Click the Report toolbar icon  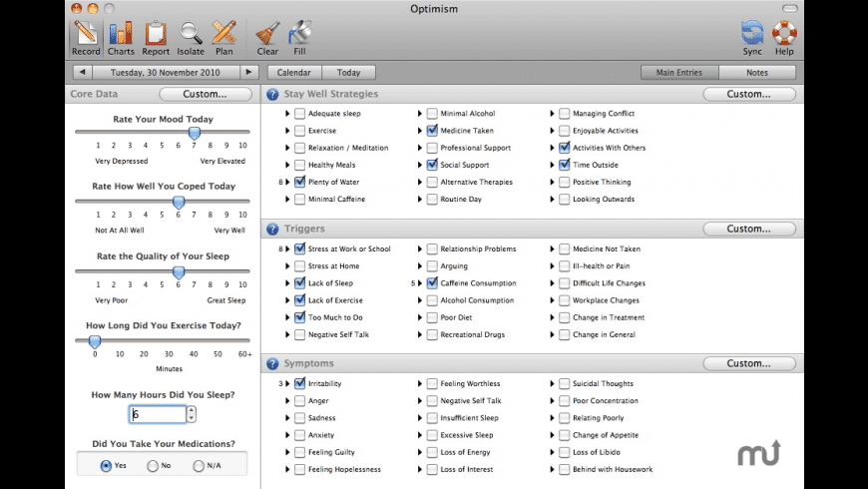point(156,37)
